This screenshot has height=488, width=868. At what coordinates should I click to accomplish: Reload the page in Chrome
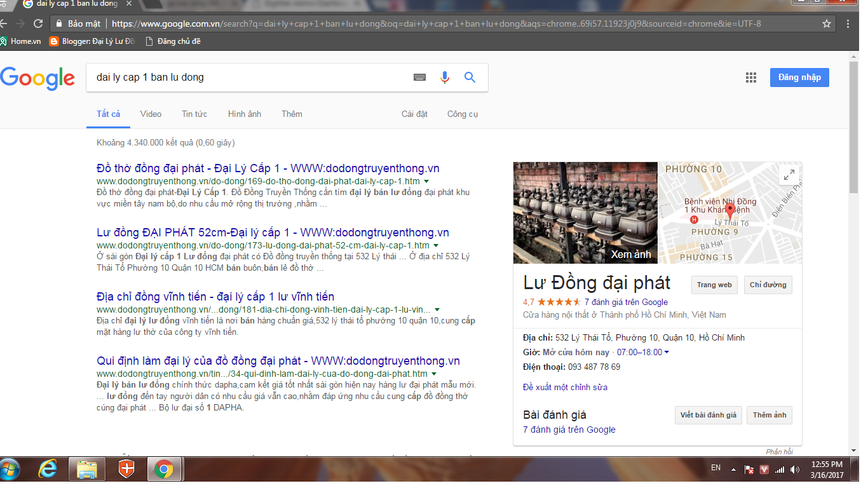[x=38, y=24]
